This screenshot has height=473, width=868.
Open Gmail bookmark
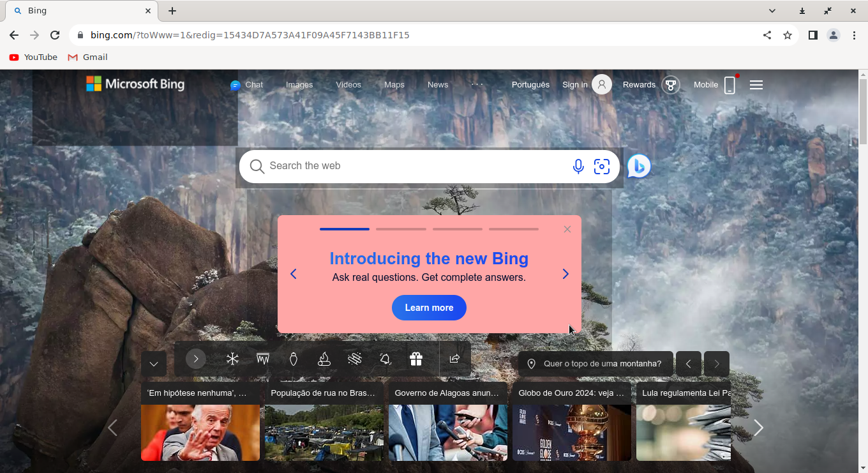[87, 57]
